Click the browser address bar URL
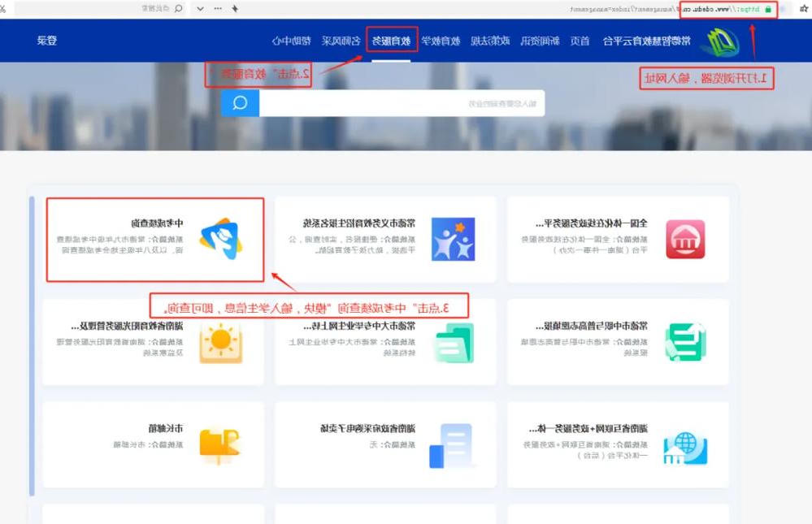This screenshot has height=524, width=812. [x=665, y=9]
